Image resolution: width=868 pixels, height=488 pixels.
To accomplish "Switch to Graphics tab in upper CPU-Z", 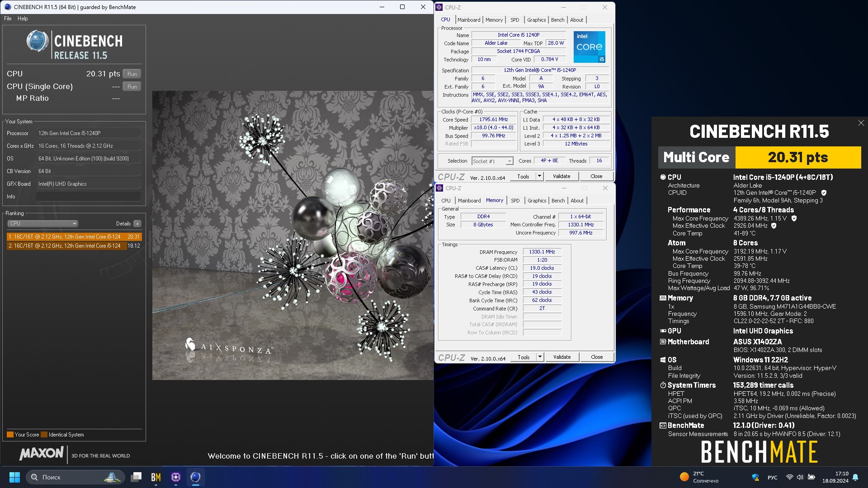I will pyautogui.click(x=537, y=20).
